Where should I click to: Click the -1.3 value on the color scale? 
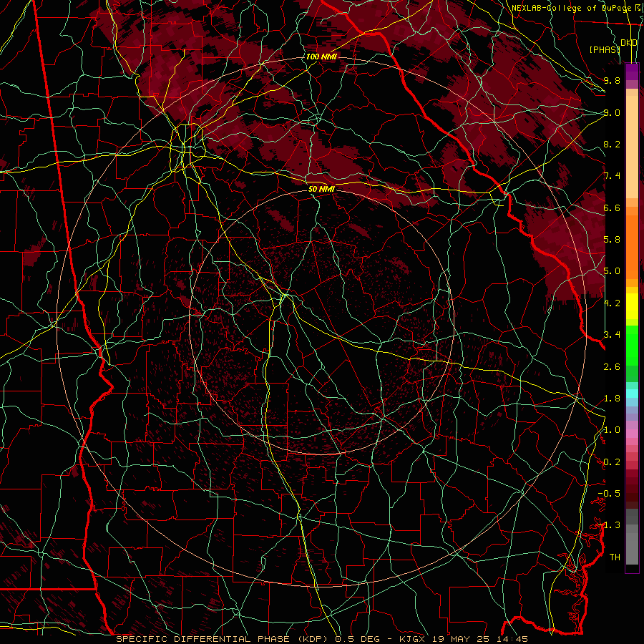pyautogui.click(x=609, y=525)
